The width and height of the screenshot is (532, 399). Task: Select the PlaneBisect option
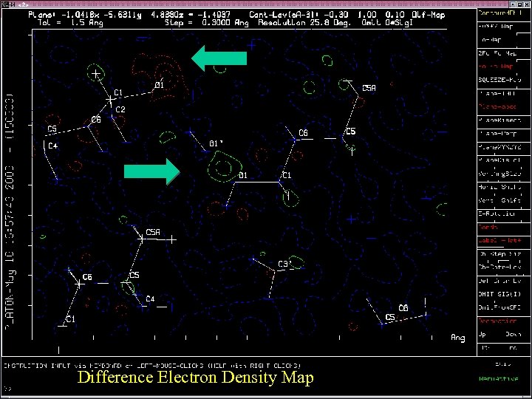point(499,120)
